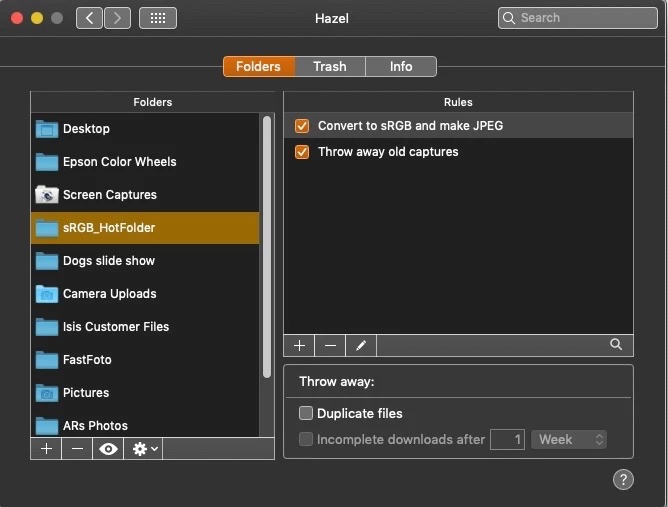Click the Pictures folder icon

pos(47,393)
